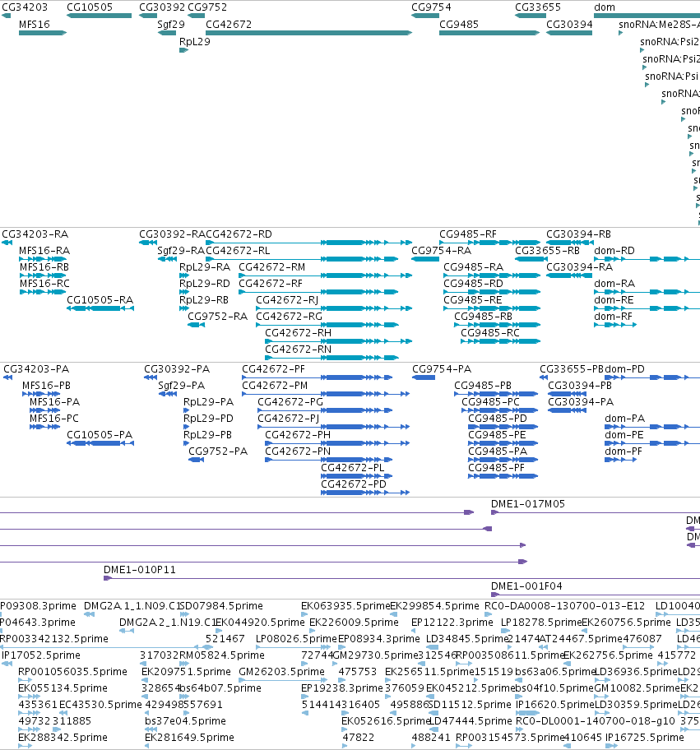Select the LP08026.5prime EST label

[296, 639]
